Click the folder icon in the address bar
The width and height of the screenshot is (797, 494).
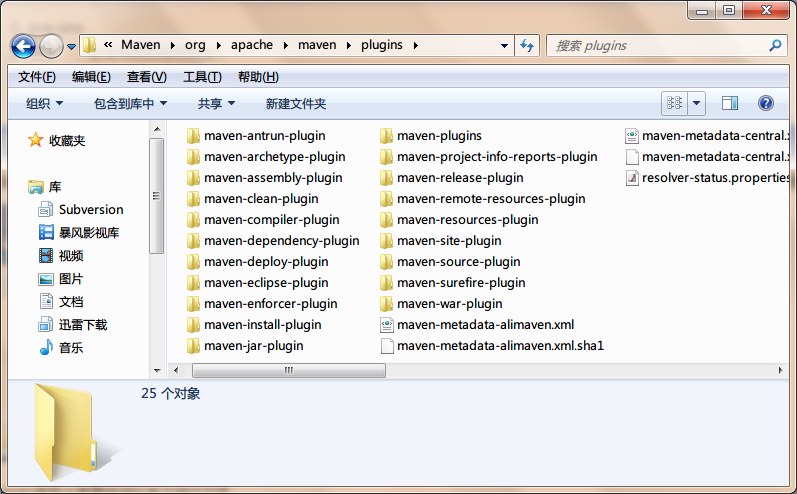click(89, 45)
